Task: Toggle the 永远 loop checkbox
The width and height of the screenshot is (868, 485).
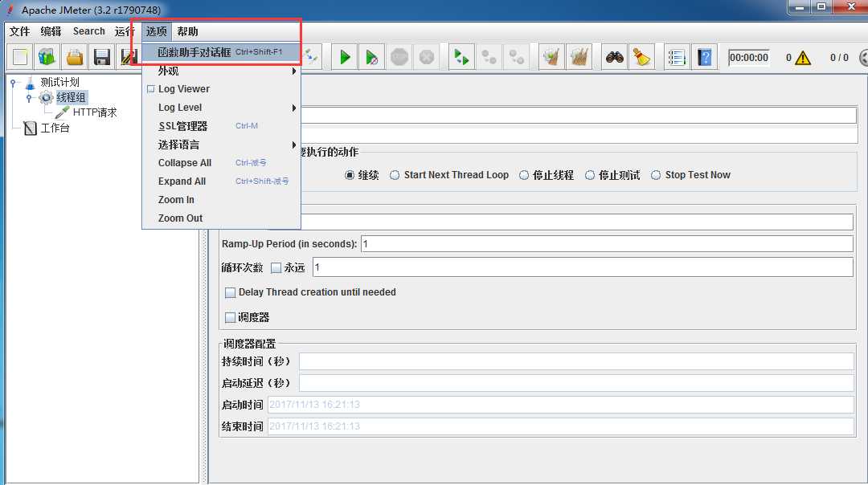Action: (276, 268)
